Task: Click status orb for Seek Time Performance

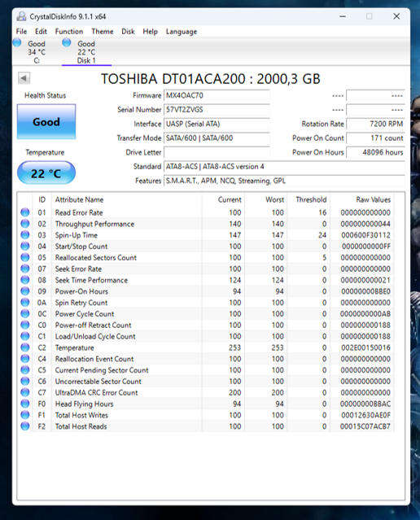Action: tap(25, 280)
